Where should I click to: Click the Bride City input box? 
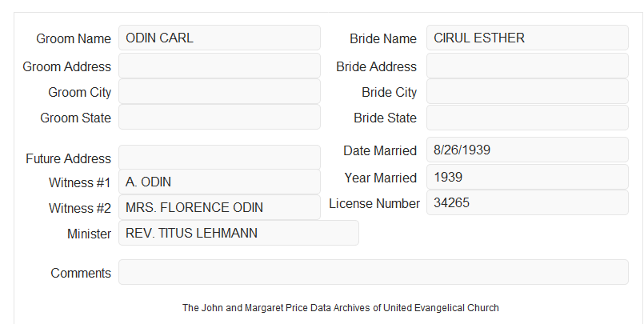click(527, 91)
